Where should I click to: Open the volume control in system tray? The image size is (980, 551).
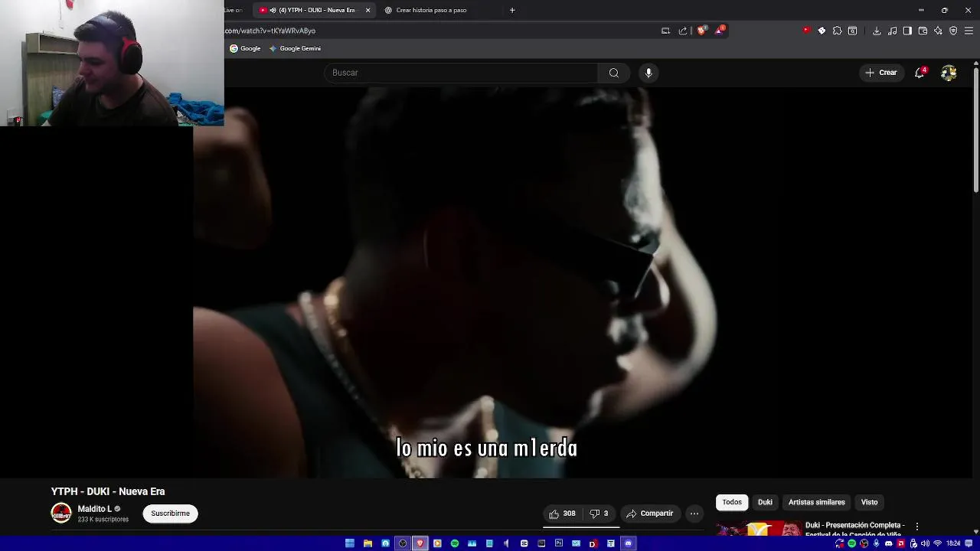click(925, 543)
